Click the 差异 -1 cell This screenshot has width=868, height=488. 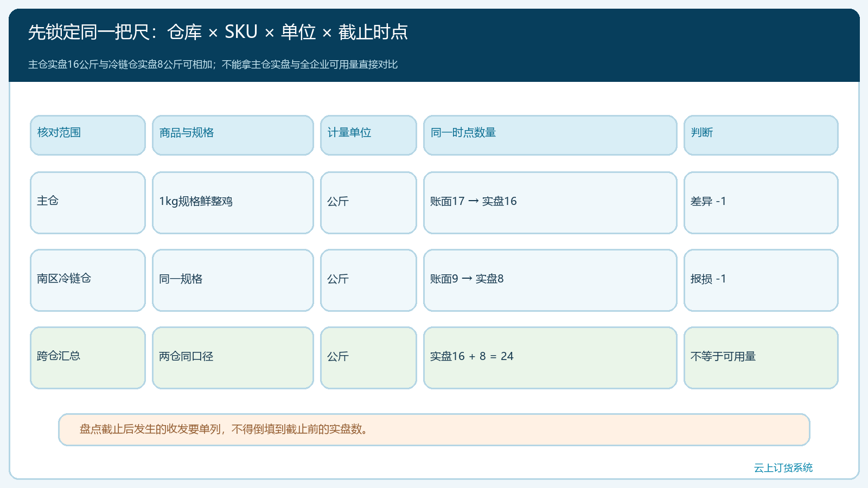tap(761, 203)
